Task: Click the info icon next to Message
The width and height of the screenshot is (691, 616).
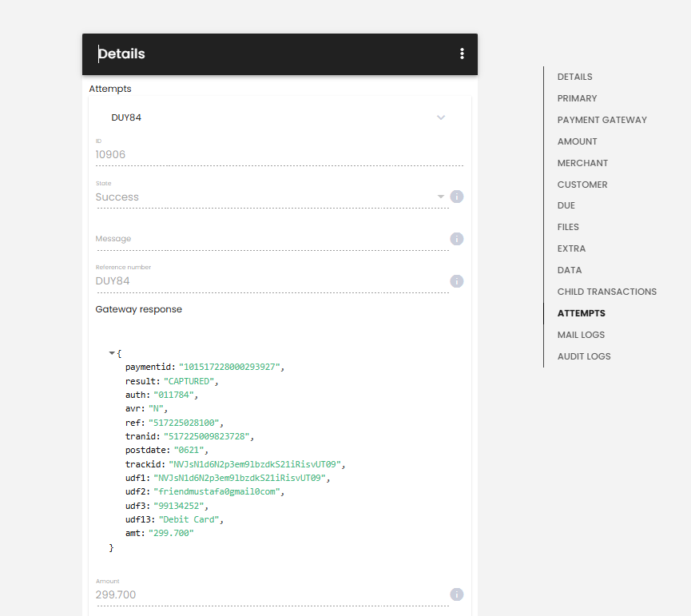Action: click(457, 239)
